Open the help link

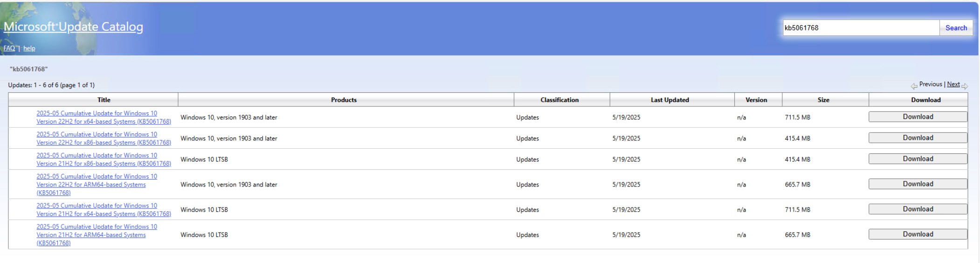click(29, 48)
